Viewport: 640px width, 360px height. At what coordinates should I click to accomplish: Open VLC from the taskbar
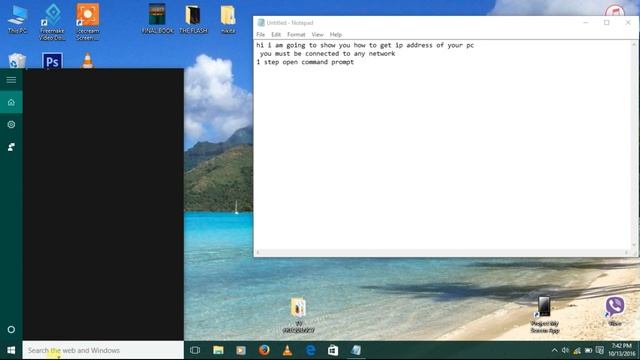point(287,350)
